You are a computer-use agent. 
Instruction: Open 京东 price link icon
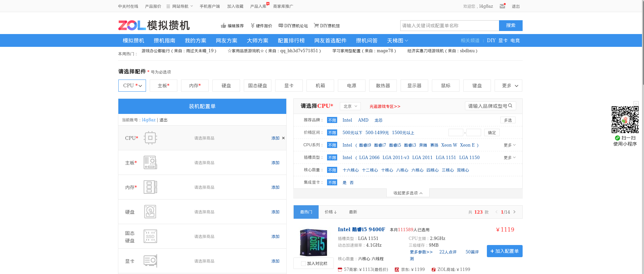pos(397,270)
